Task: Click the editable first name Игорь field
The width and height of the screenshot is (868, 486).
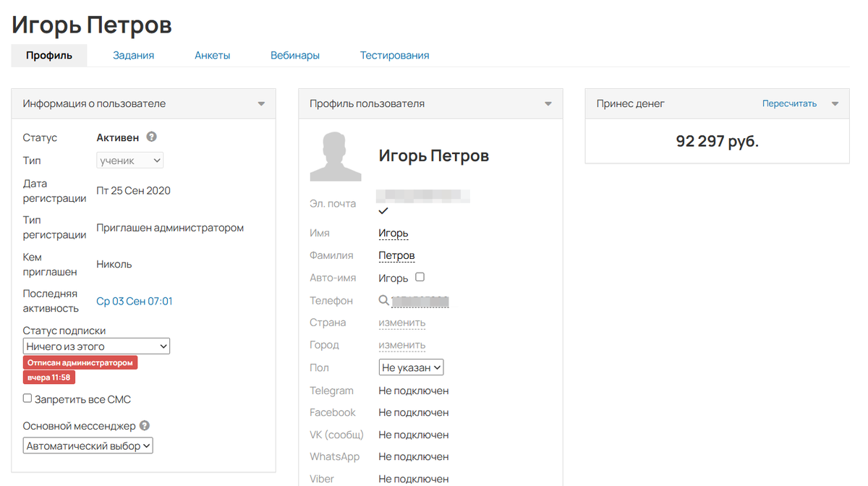Action: [x=393, y=234]
